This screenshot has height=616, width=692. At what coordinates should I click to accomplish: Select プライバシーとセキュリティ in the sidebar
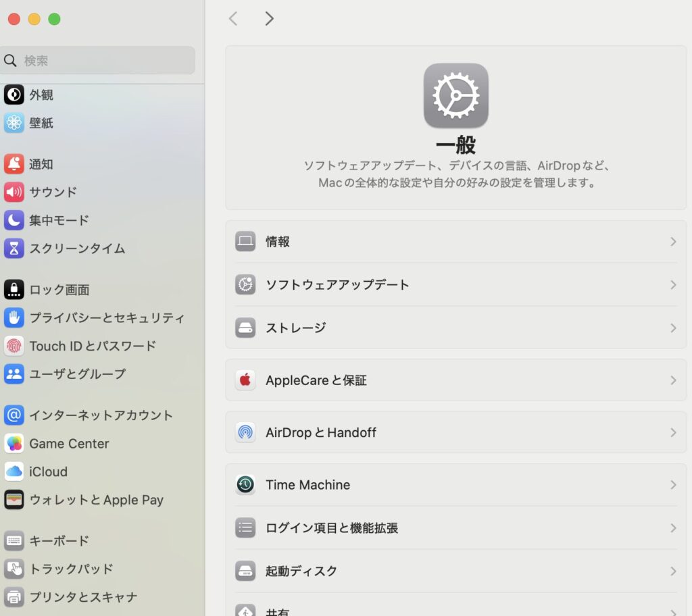106,317
